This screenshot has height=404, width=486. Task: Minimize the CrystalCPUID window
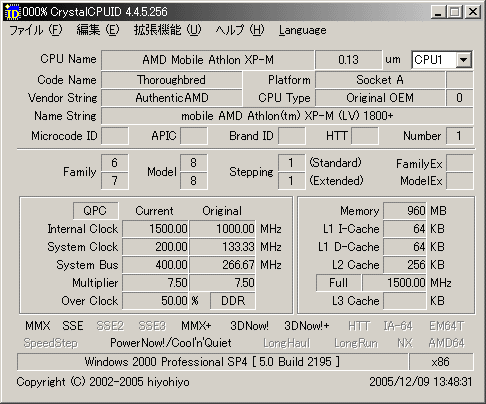click(x=438, y=12)
